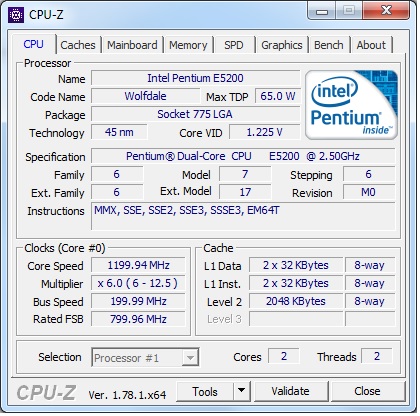Click the 'Selection' label

point(60,357)
